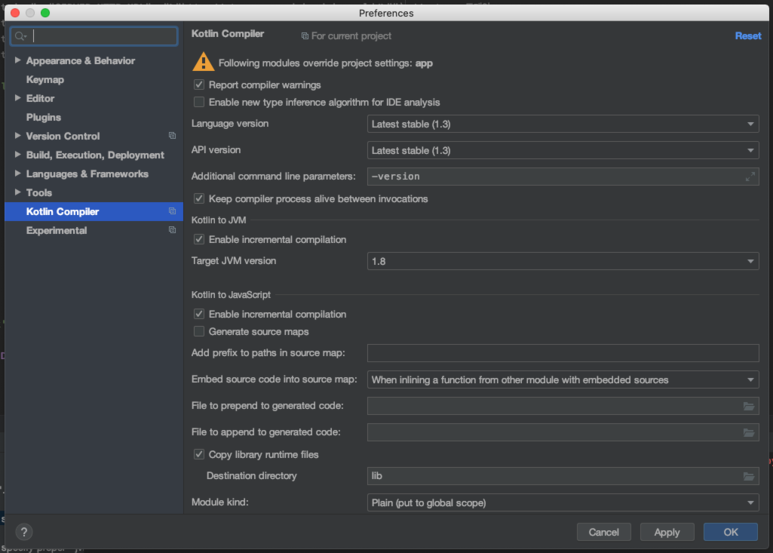Screen dimensions: 773x553
Task: Expand the Tools tree arrow
Action: (18, 192)
